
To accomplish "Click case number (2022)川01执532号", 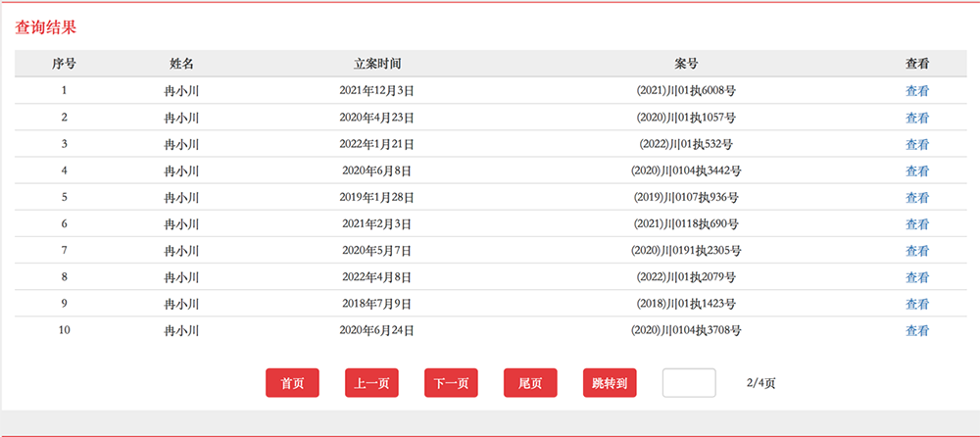I will pyautogui.click(x=686, y=144).
